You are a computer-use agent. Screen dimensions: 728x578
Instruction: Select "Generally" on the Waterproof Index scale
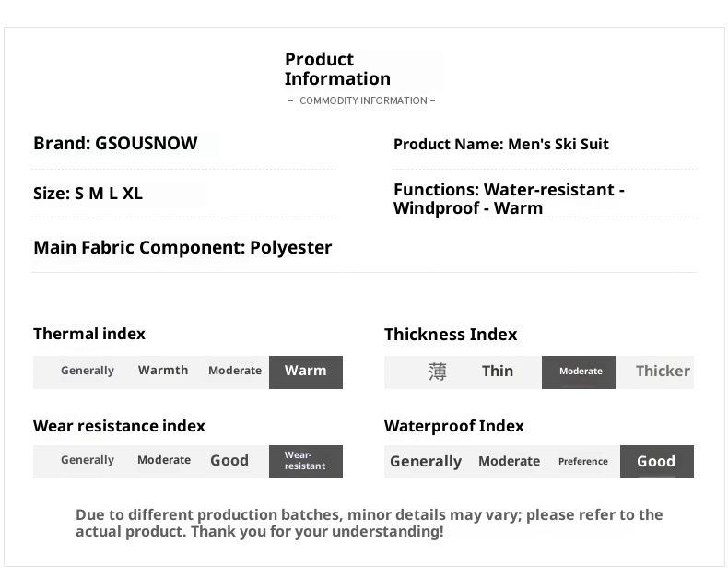(426, 462)
